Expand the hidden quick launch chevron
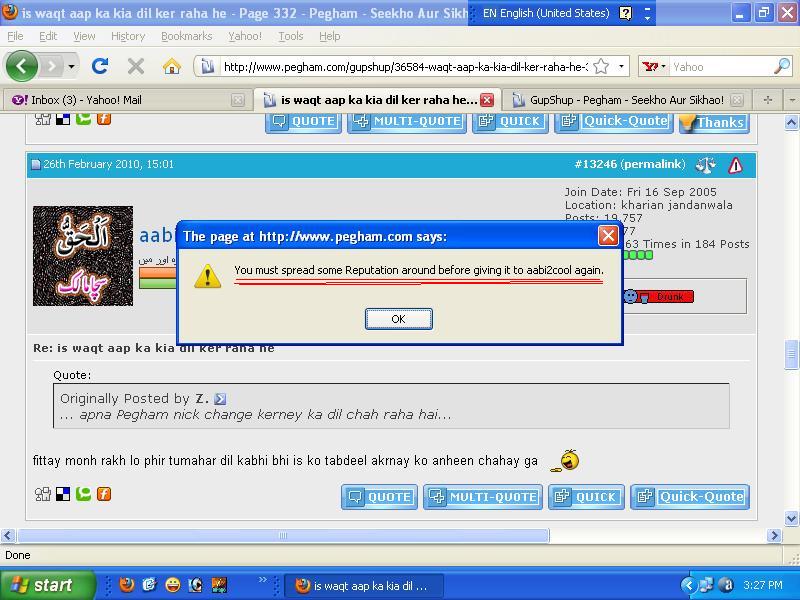The height and width of the screenshot is (600, 800). [x=264, y=580]
